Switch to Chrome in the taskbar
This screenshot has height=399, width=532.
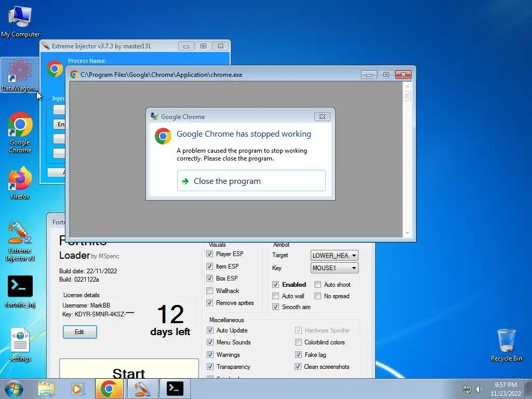tap(109, 389)
